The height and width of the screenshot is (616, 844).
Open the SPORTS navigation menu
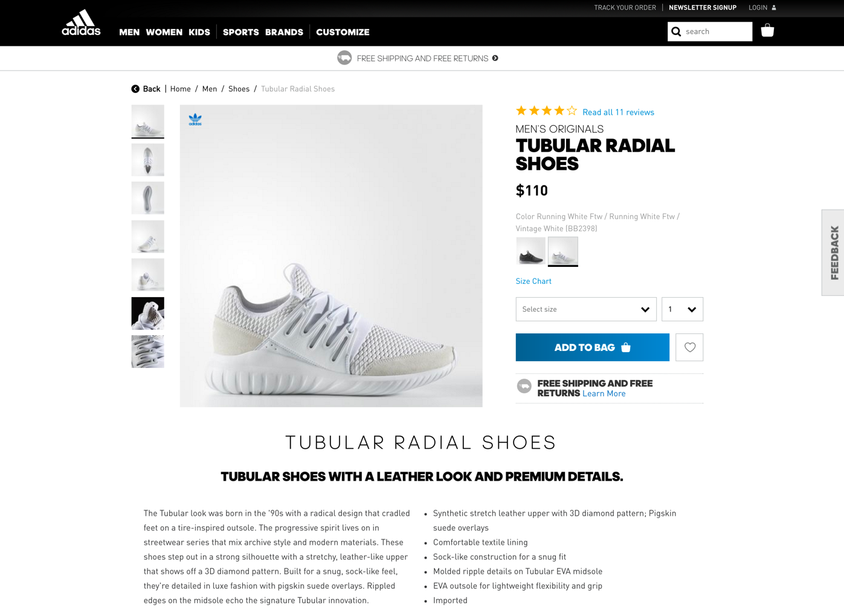point(240,32)
